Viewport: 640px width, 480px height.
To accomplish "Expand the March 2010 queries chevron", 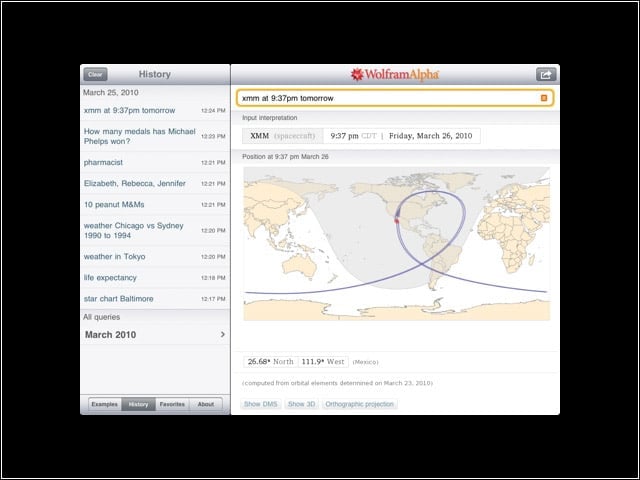I will click(x=222, y=334).
